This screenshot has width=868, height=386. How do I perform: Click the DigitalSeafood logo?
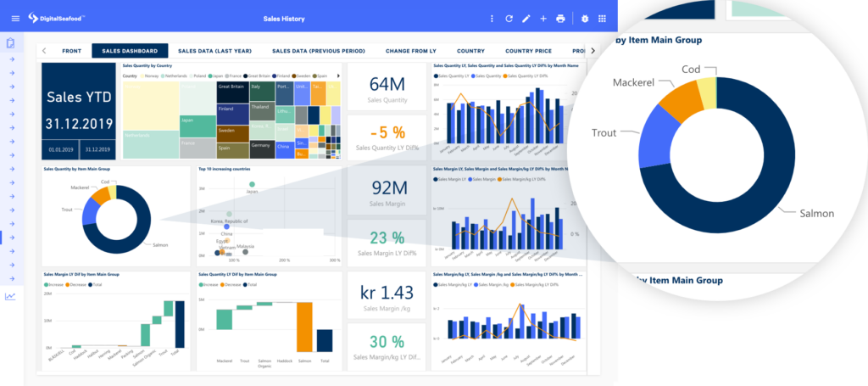point(57,19)
